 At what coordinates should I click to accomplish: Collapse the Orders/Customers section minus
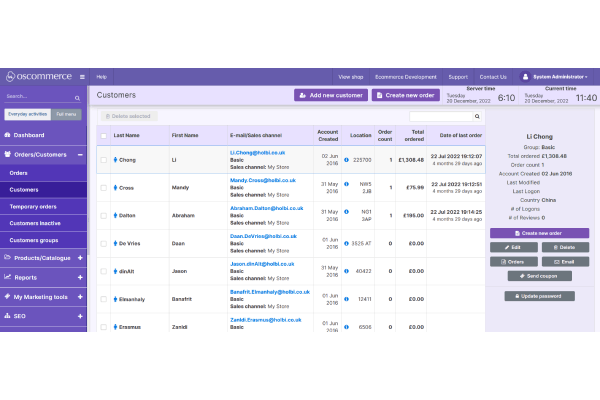[80, 155]
